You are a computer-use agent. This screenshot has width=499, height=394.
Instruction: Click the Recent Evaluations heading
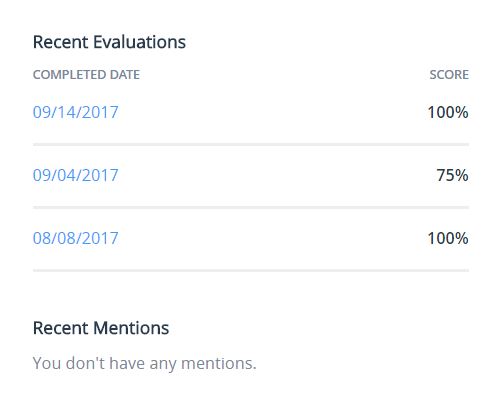click(x=109, y=42)
